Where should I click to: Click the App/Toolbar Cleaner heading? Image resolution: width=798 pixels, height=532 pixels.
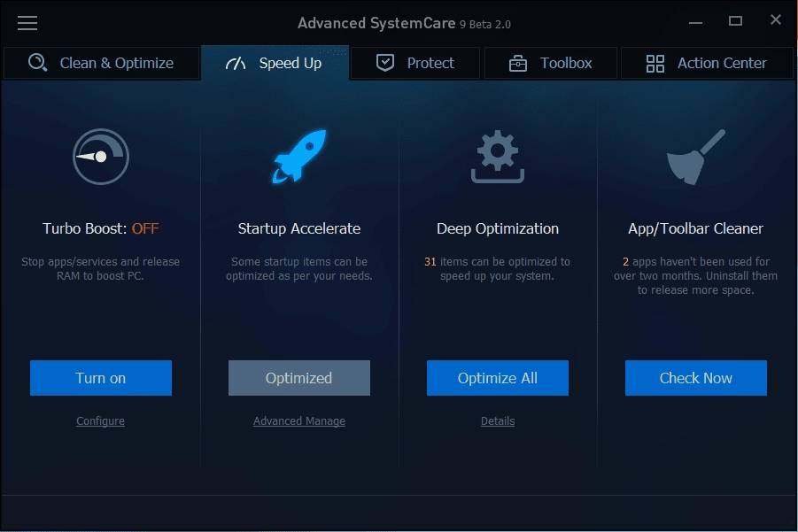click(696, 228)
